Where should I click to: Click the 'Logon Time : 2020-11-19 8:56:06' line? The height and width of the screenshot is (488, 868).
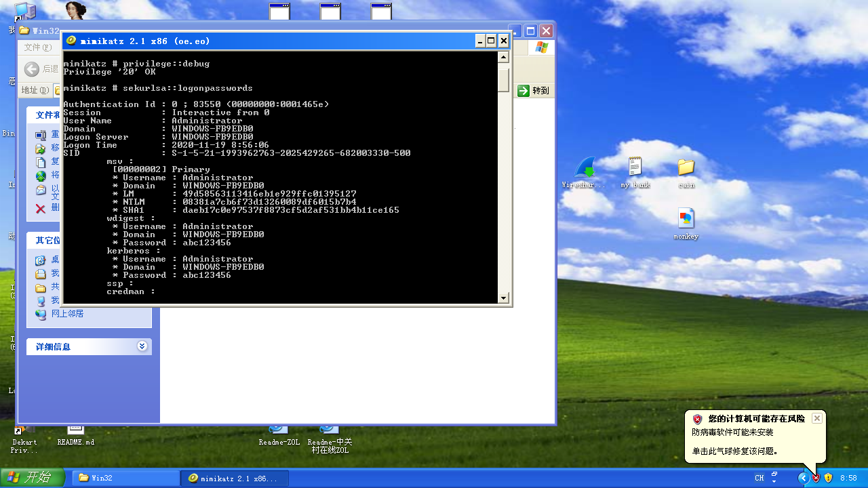pos(166,145)
